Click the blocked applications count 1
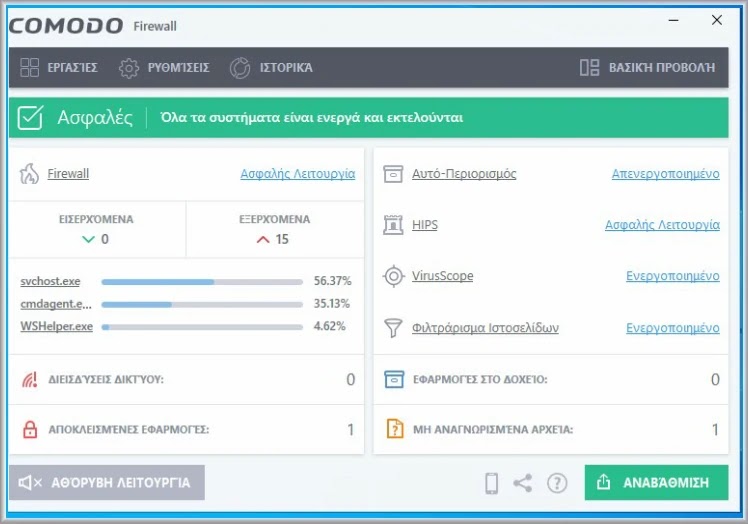Screen dimensions: 748x524 [351, 430]
